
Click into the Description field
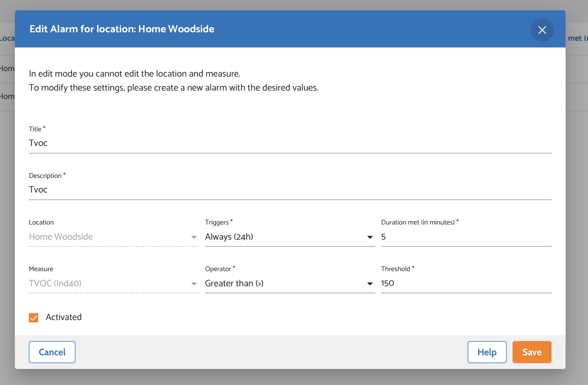290,190
